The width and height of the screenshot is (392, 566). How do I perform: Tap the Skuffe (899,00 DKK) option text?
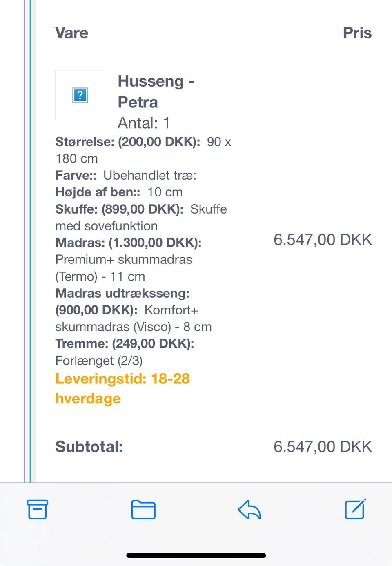tap(141, 217)
